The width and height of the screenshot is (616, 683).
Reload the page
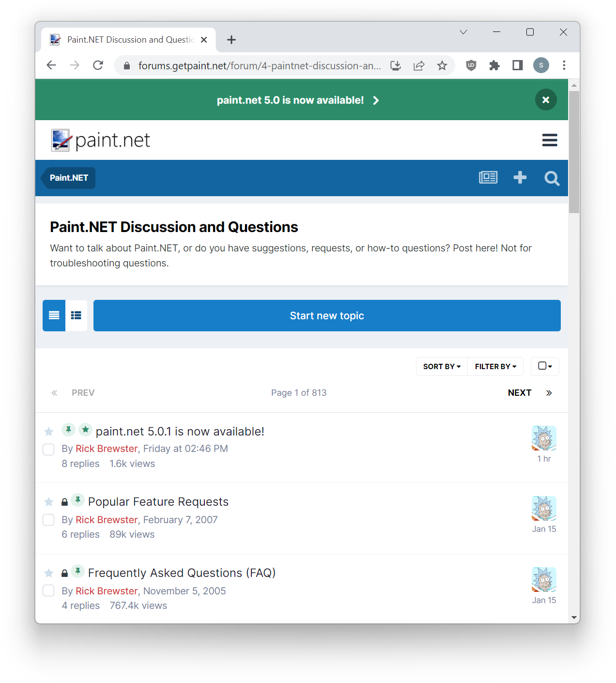click(x=98, y=65)
